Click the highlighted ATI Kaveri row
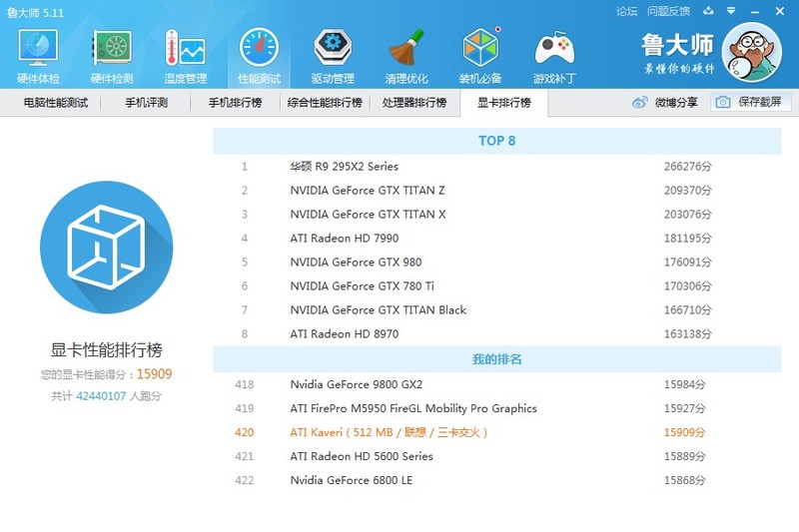The image size is (799, 532). [x=496, y=432]
